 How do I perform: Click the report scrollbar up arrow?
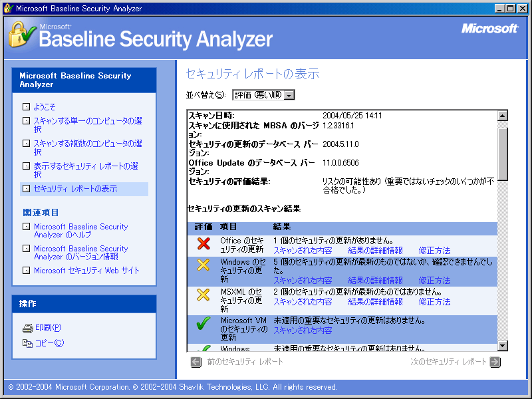click(503, 116)
